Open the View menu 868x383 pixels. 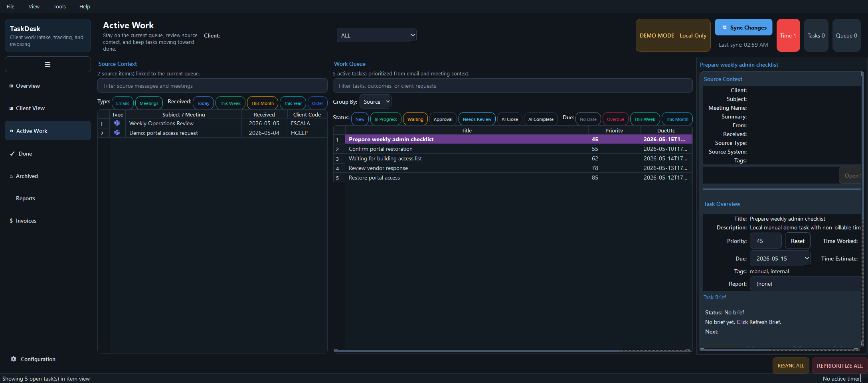(x=34, y=6)
